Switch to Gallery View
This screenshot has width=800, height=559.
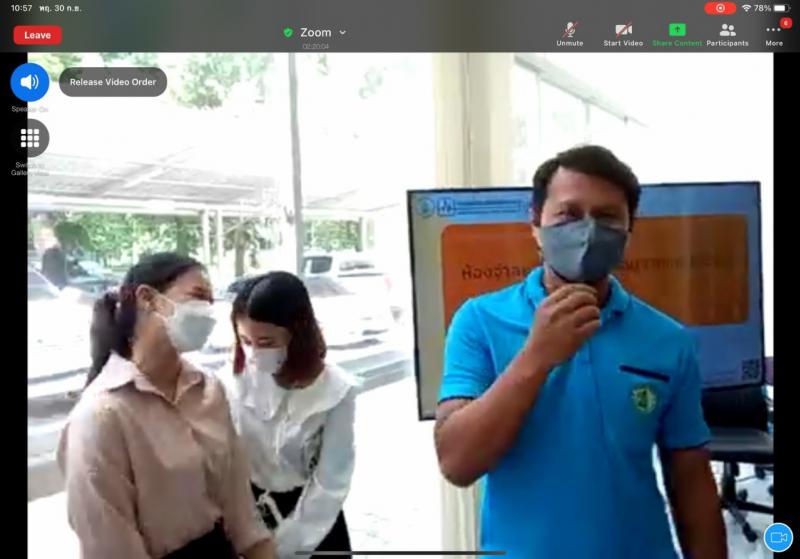click(30, 138)
